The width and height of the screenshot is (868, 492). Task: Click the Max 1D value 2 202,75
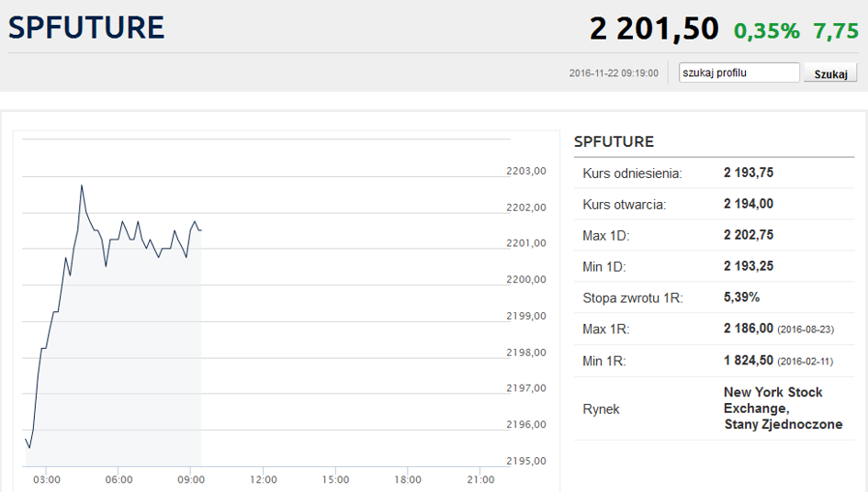click(x=749, y=235)
